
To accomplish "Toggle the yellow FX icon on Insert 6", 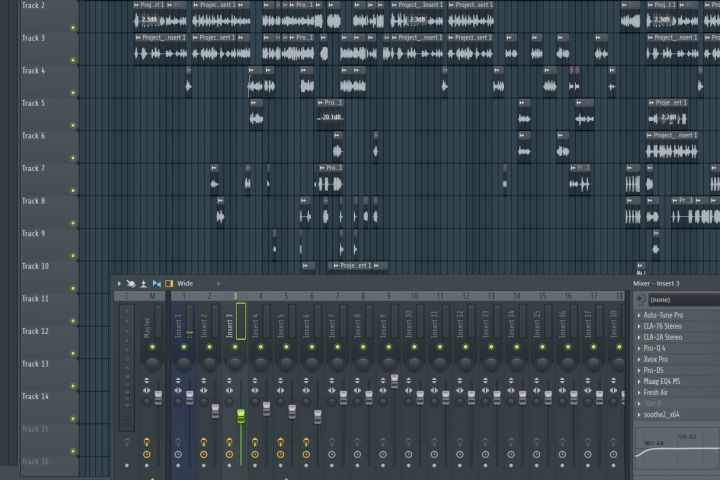I will pos(306,442).
